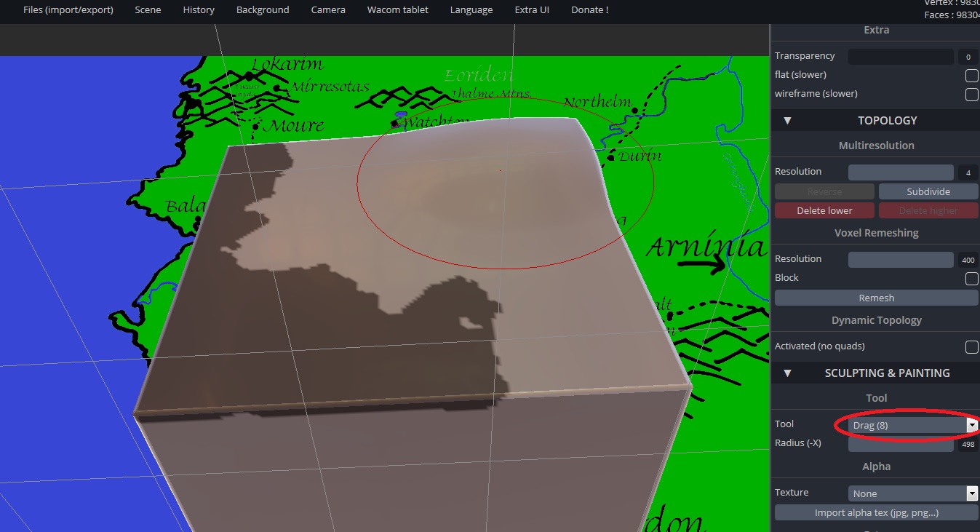
Task: Click the Reverse button
Action: tap(824, 191)
